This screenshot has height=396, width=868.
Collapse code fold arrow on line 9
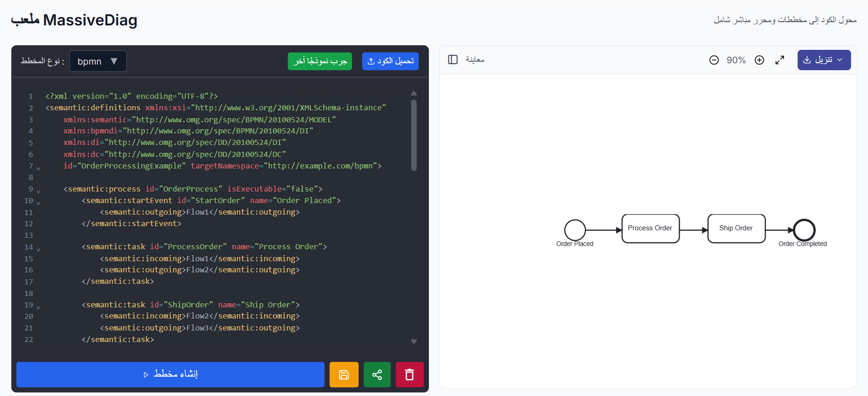(x=38, y=191)
